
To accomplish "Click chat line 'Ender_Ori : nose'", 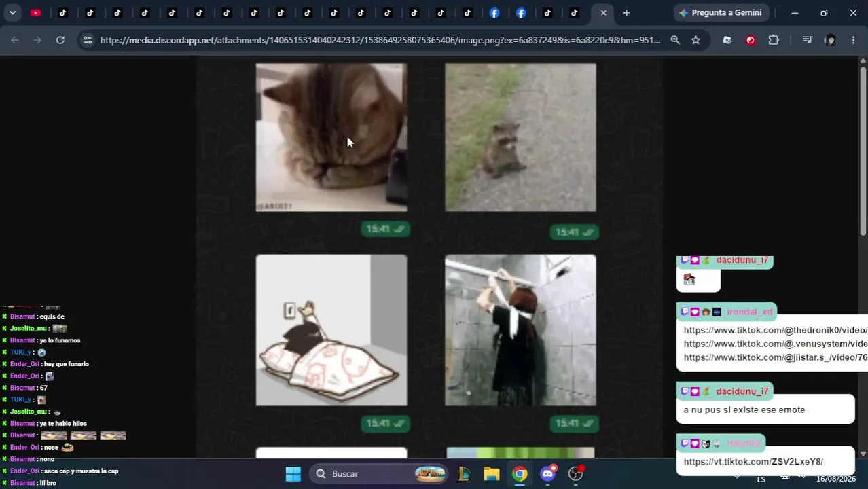I will 38,447.
